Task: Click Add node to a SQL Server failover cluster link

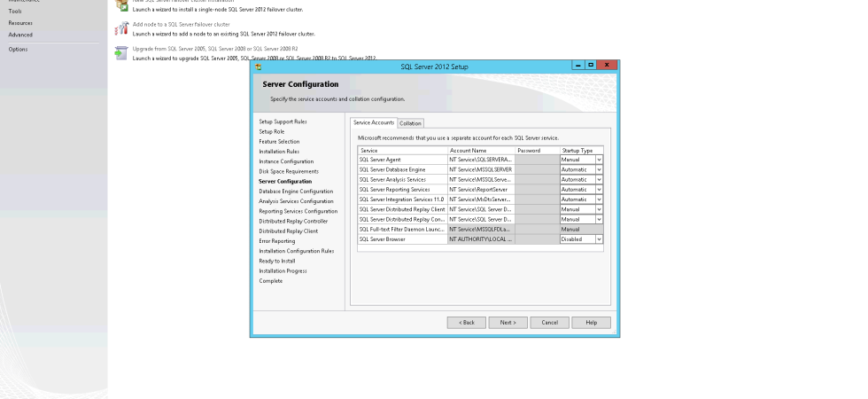Action: [181, 25]
